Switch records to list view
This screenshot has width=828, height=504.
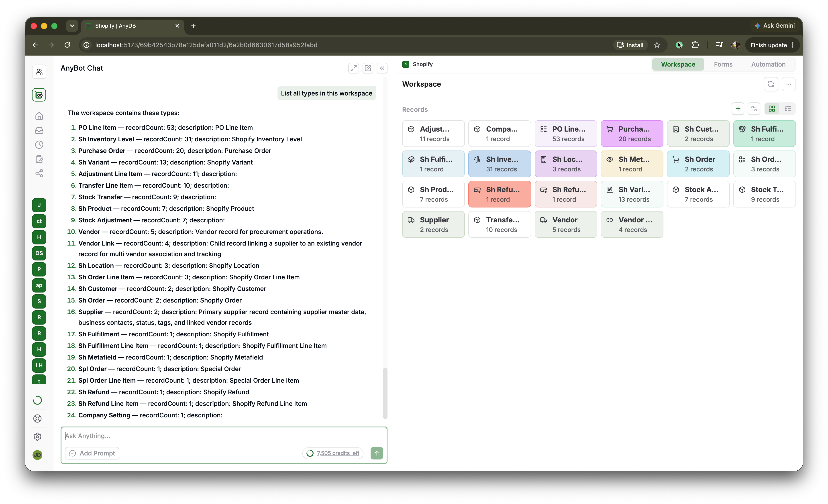(788, 109)
